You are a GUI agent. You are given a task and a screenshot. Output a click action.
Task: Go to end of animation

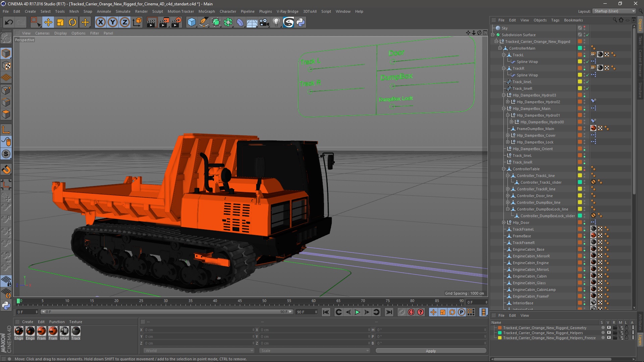coord(389,312)
